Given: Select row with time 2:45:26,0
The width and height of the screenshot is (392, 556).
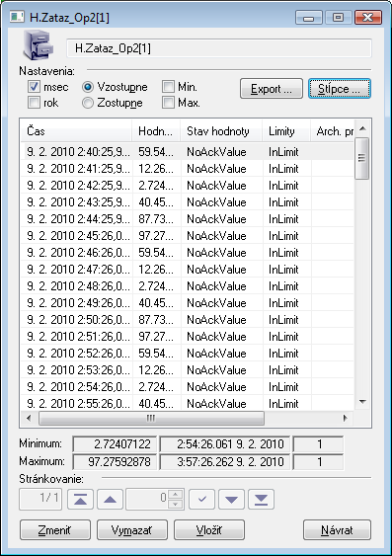Looking at the screenshot, I should pyautogui.click(x=188, y=235).
